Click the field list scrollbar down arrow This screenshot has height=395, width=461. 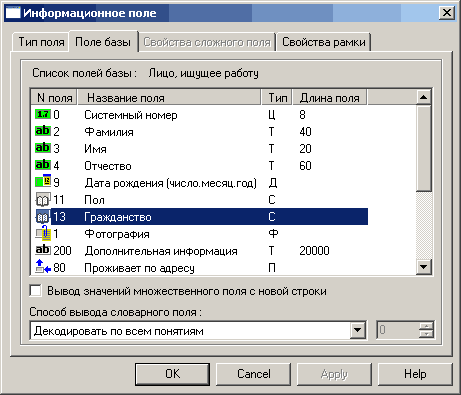click(424, 267)
